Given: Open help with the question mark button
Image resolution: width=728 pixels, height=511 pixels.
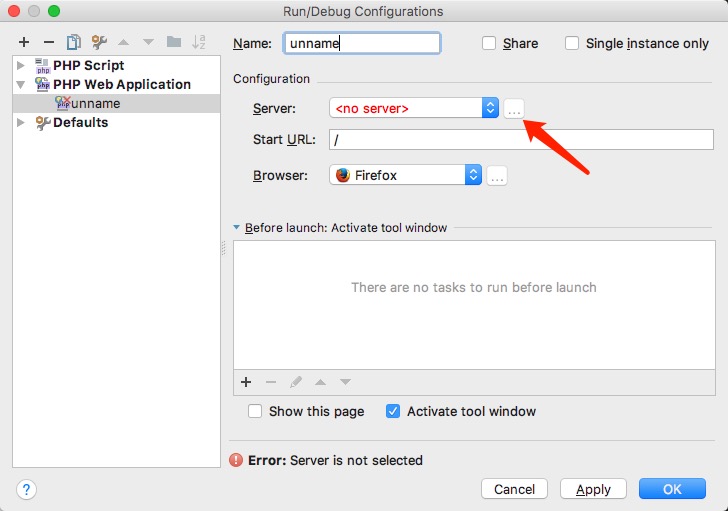Looking at the screenshot, I should (26, 489).
